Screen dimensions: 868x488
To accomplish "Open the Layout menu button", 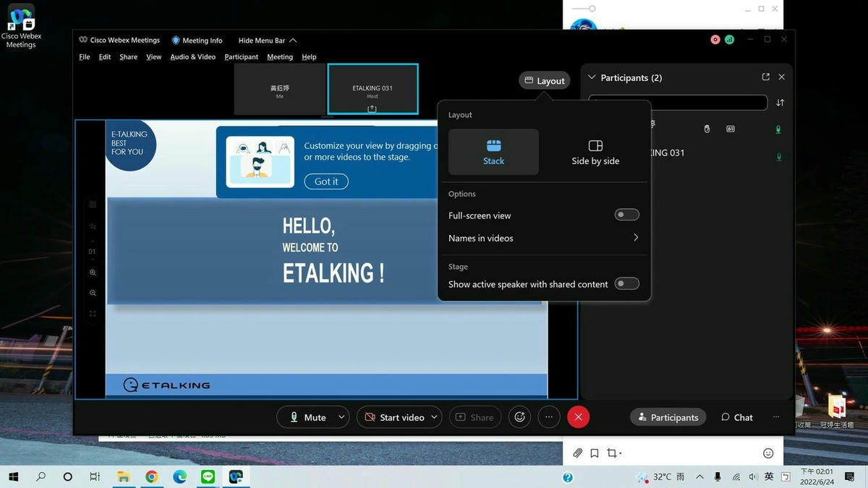I will (x=545, y=81).
